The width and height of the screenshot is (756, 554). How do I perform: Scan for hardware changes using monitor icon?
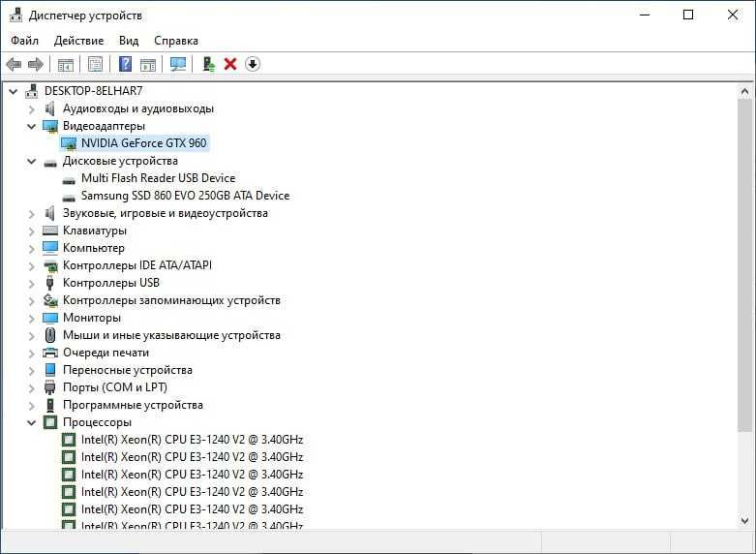[x=178, y=64]
